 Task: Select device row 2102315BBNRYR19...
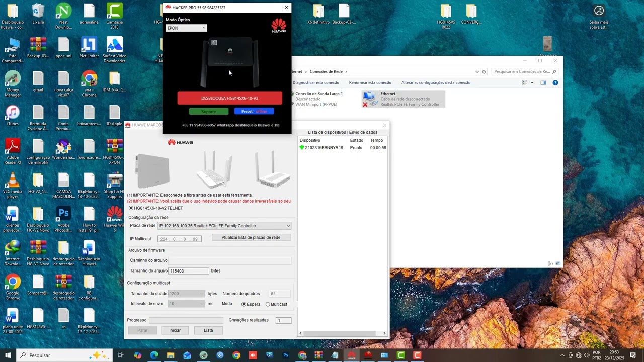[343, 148]
